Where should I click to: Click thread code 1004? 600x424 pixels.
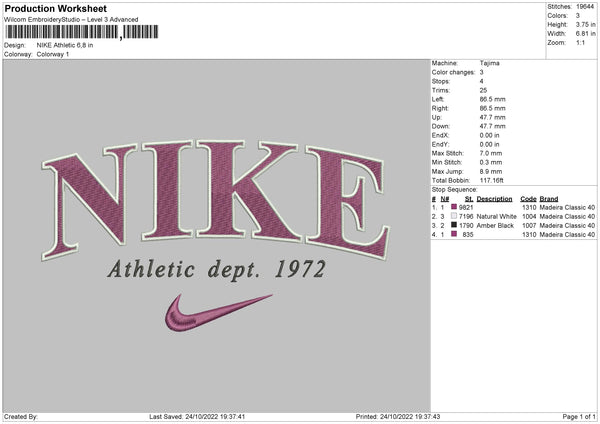coord(529,217)
